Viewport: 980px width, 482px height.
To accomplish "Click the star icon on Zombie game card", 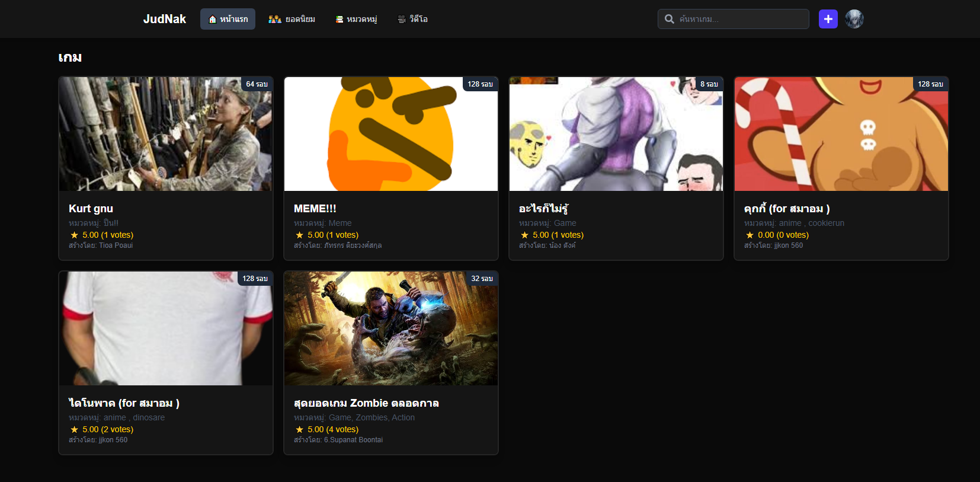I will [x=299, y=430].
